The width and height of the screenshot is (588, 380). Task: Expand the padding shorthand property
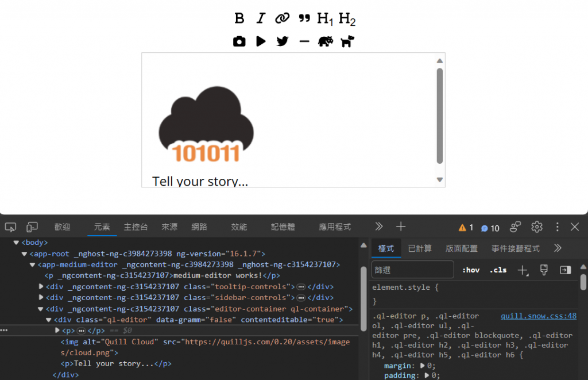click(x=427, y=375)
